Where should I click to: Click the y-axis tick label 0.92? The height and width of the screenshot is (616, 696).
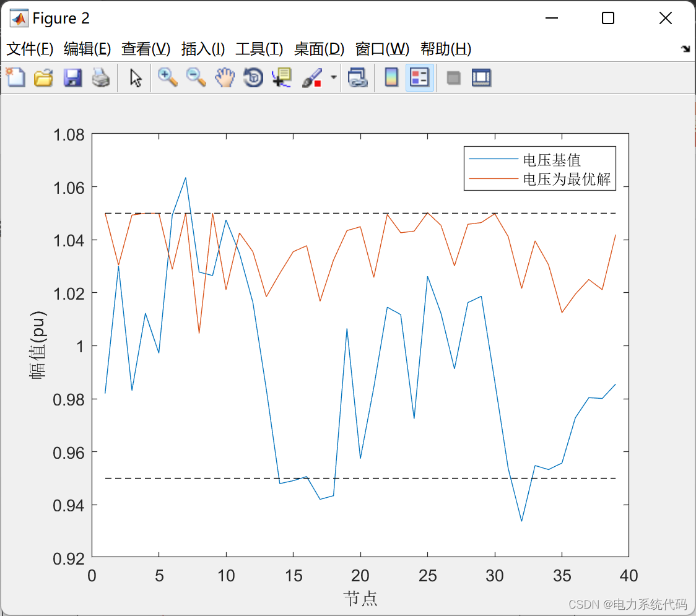pos(68,558)
